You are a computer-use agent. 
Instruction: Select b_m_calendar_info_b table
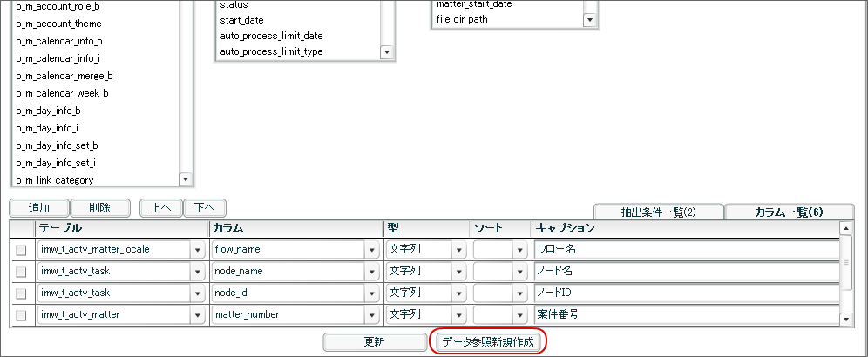[59, 42]
